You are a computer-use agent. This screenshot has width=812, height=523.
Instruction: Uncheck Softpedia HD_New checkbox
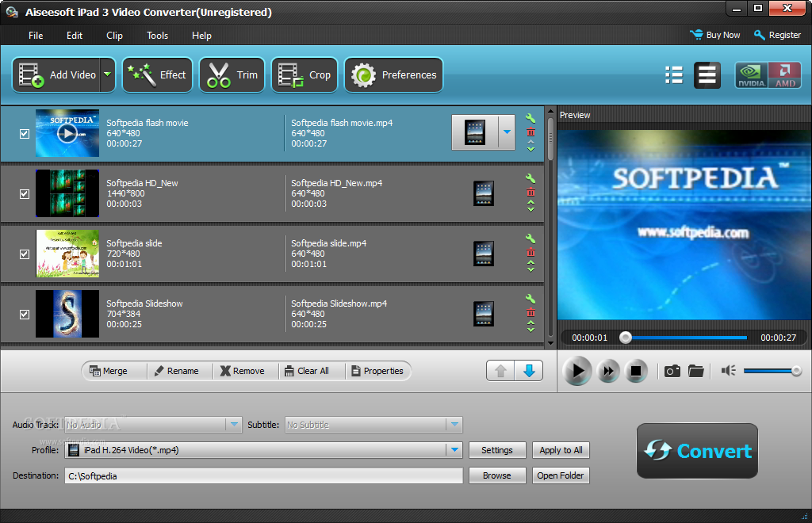pos(25,194)
